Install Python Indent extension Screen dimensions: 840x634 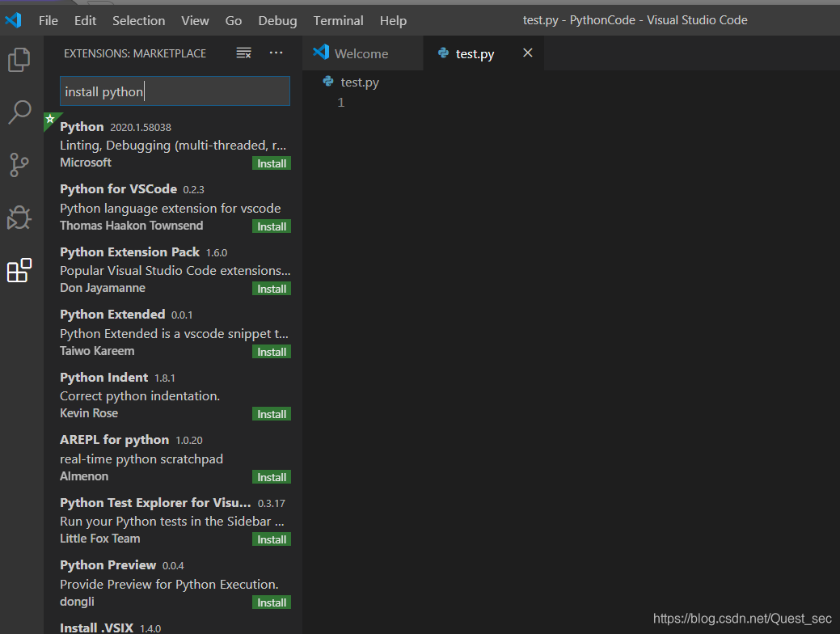(272, 414)
